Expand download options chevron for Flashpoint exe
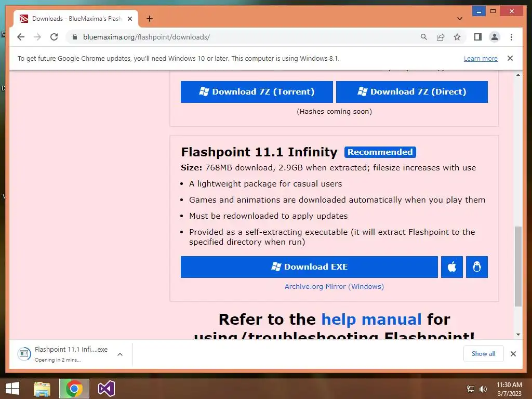 pos(120,354)
